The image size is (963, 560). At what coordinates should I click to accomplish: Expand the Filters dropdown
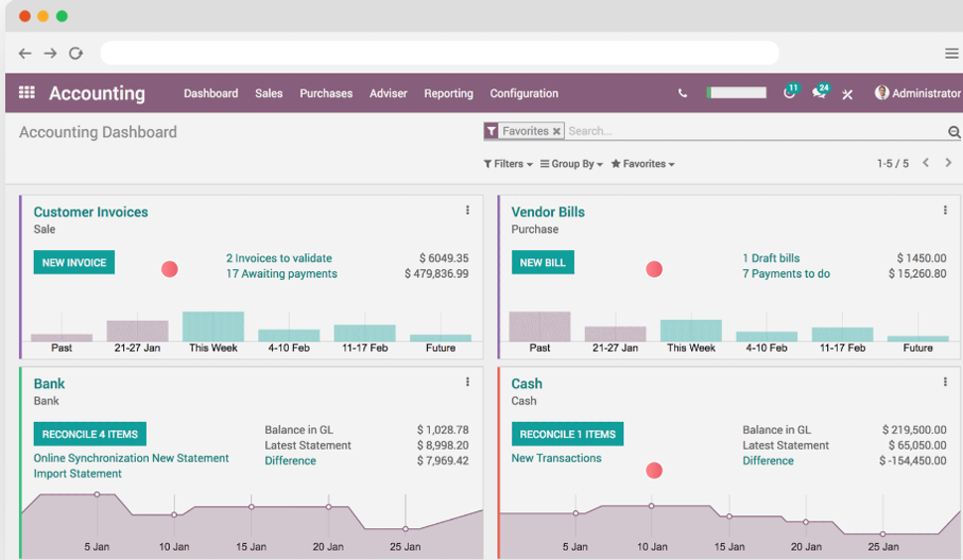click(x=508, y=164)
